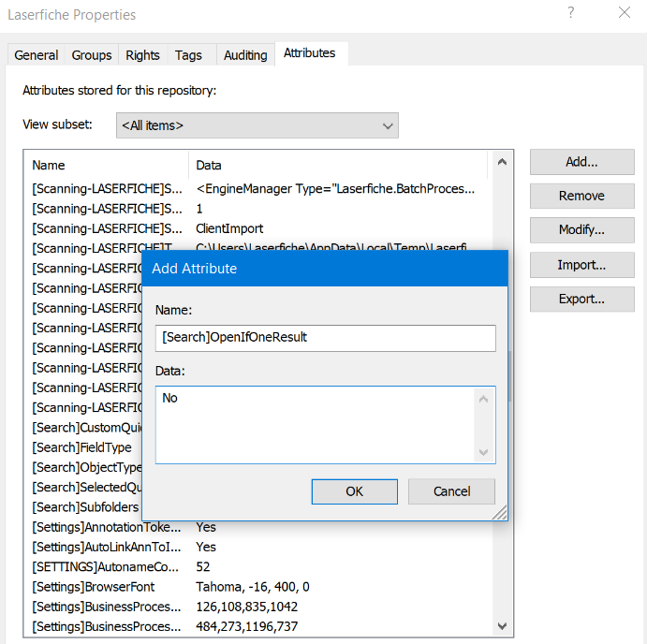647x644 pixels.
Task: Click the Export... button
Action: (x=581, y=299)
